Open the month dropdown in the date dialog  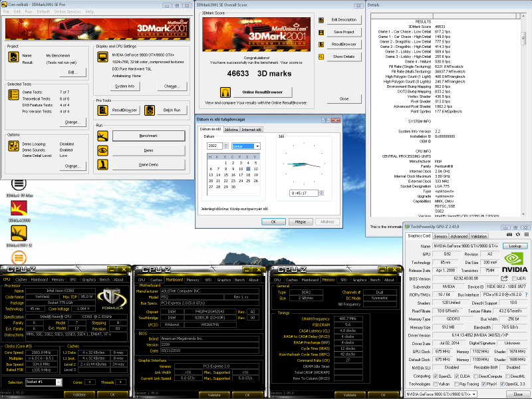coord(257,146)
